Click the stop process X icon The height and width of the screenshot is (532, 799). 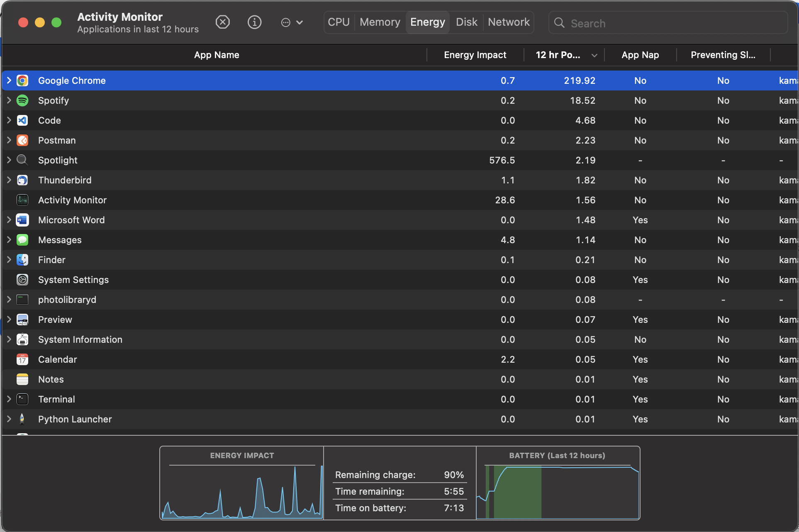click(x=223, y=22)
